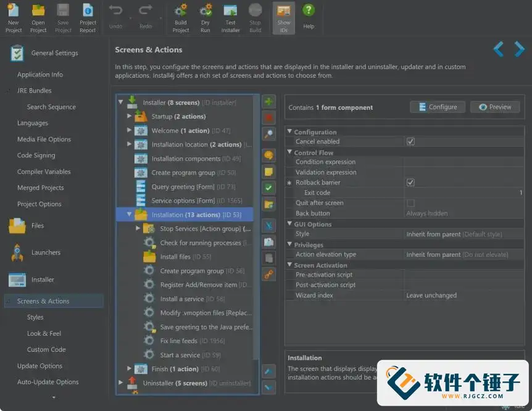This screenshot has height=411, width=532.
Task: Click the Preview button
Action: click(494, 107)
